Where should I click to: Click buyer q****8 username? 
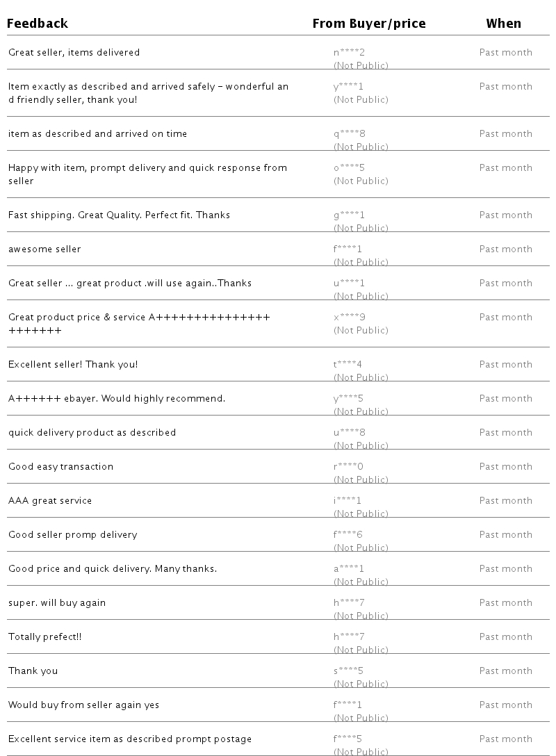click(x=349, y=133)
